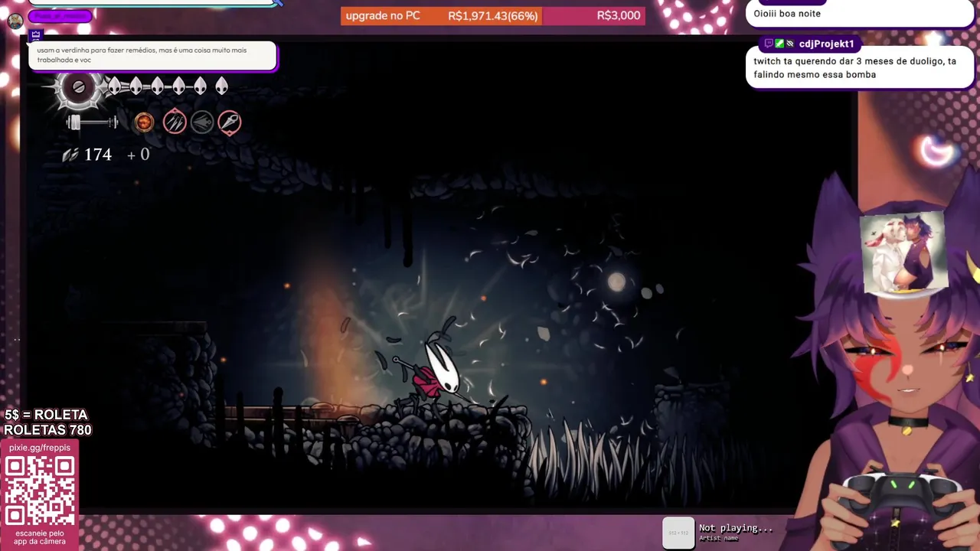Click the glowing crescent moon decoration icon
This screenshot has width=980, height=551.
(938, 151)
